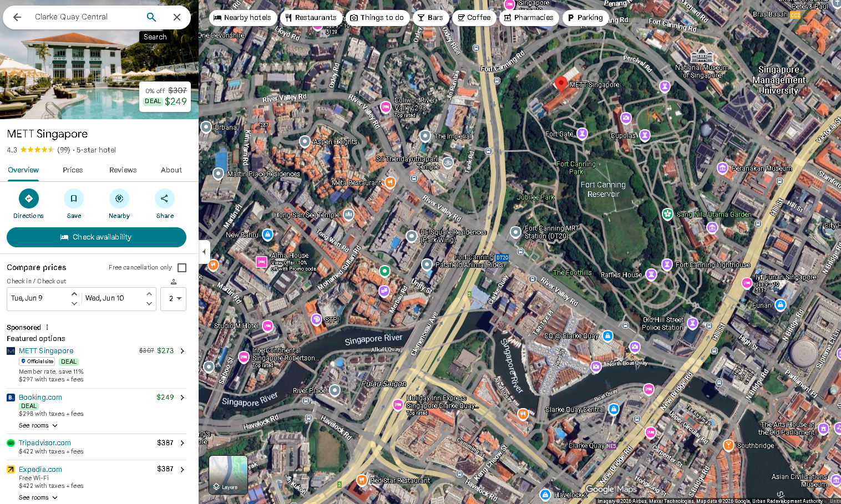Switch to the Reviews tab
The height and width of the screenshot is (504, 841).
[123, 170]
